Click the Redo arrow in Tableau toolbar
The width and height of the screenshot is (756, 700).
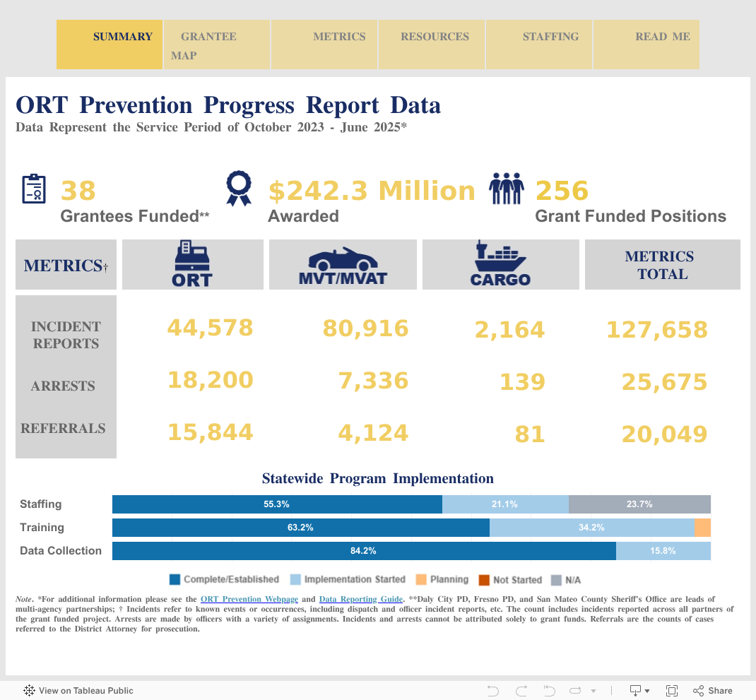tap(521, 690)
